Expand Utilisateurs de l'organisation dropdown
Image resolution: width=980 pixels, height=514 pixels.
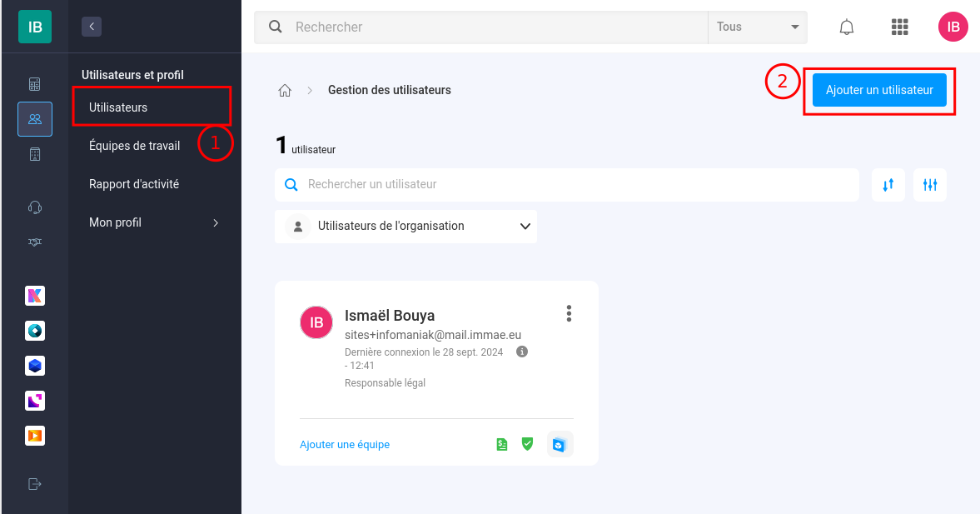pyautogui.click(x=405, y=227)
